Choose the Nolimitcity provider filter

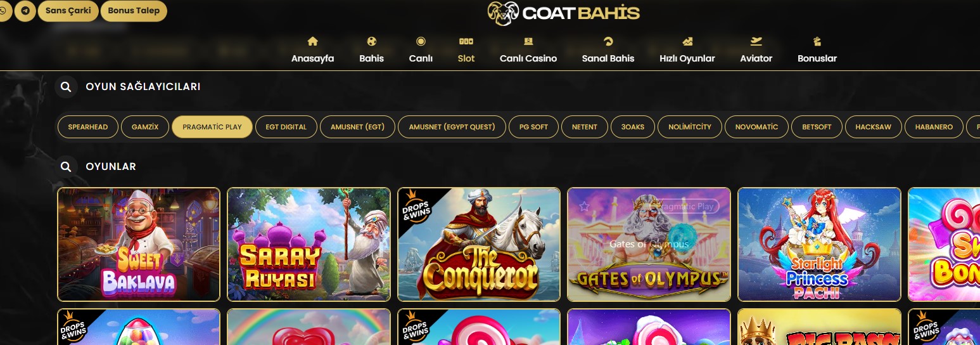(690, 127)
